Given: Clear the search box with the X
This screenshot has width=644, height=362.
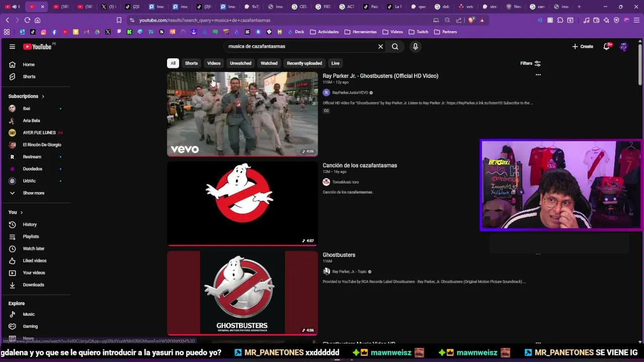Looking at the screenshot, I should click(380, 46).
